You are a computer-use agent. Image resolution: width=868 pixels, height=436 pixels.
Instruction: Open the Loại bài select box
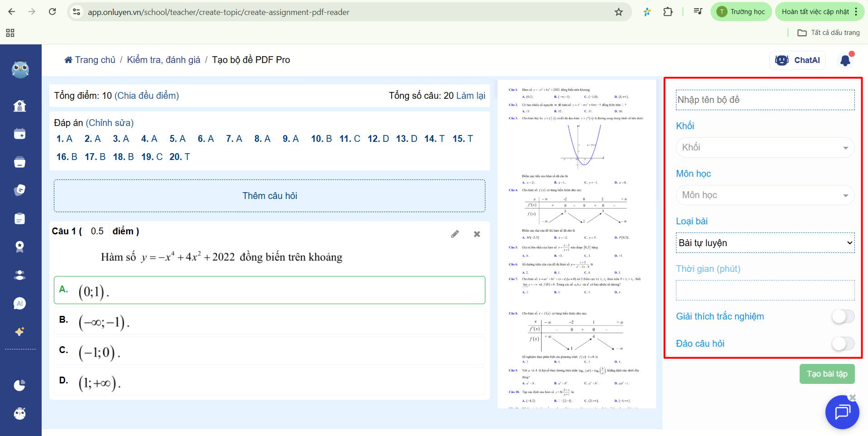point(765,243)
